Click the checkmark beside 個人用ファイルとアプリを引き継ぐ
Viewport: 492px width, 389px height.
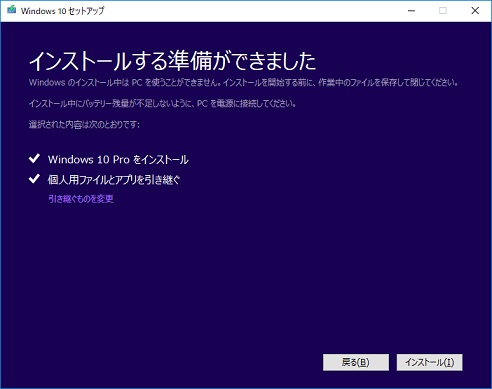pos(34,179)
